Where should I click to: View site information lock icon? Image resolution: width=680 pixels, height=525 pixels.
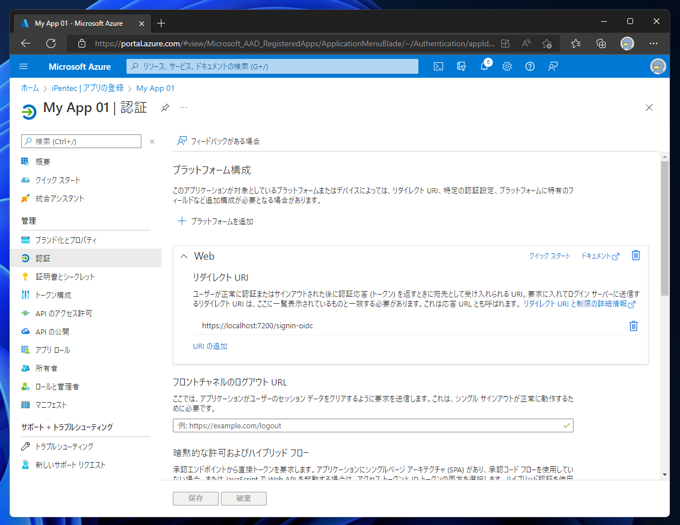pyautogui.click(x=82, y=43)
